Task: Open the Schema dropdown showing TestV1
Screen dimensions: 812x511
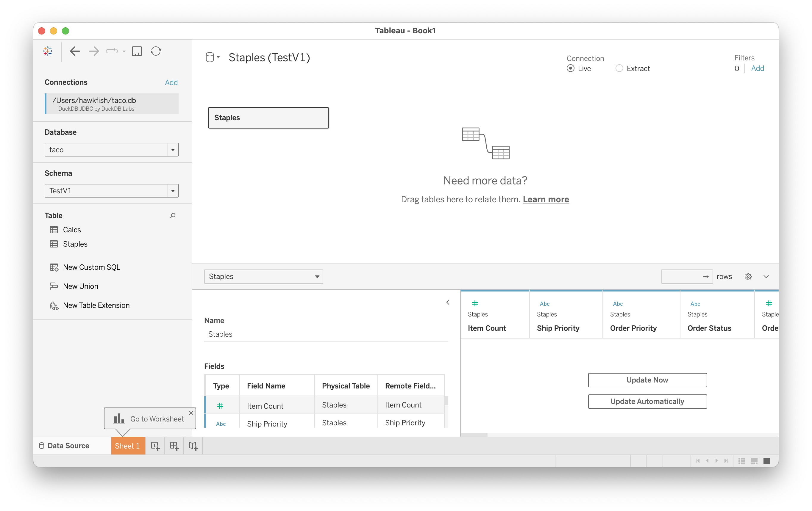Action: point(111,190)
